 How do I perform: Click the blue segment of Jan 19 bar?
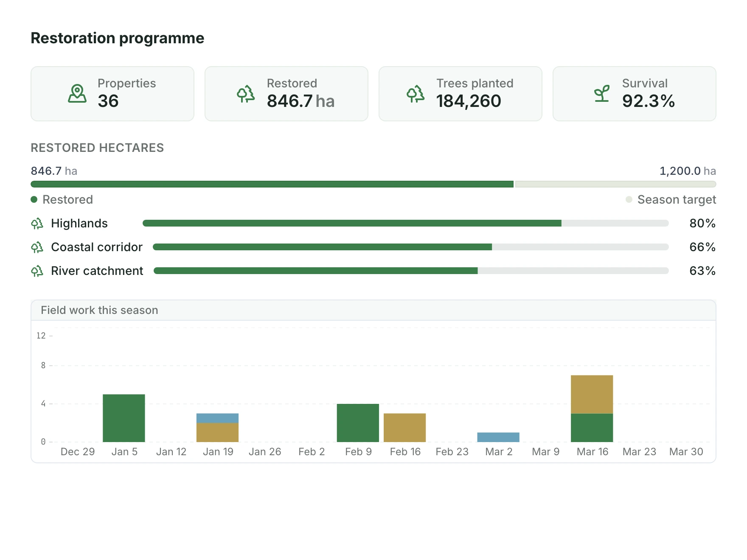(x=217, y=418)
